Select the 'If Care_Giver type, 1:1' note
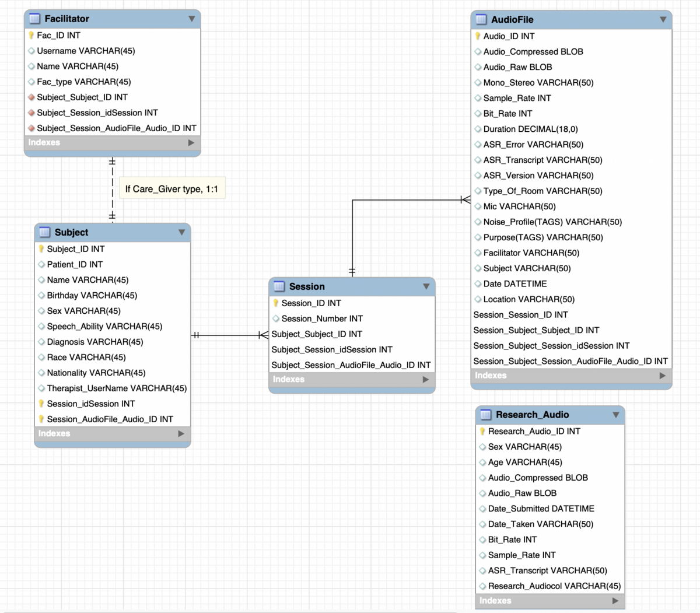Viewport: 700px width, 613px height. coord(171,189)
